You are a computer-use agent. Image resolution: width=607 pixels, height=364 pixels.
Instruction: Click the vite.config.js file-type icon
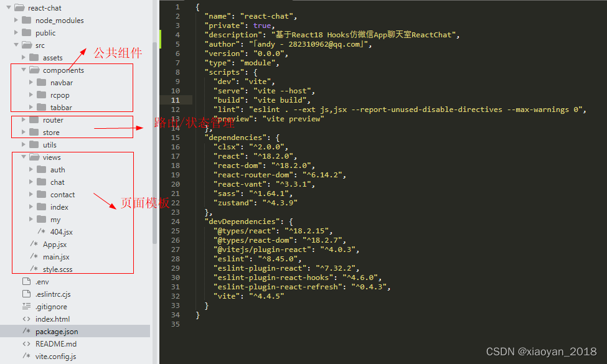coord(26,355)
